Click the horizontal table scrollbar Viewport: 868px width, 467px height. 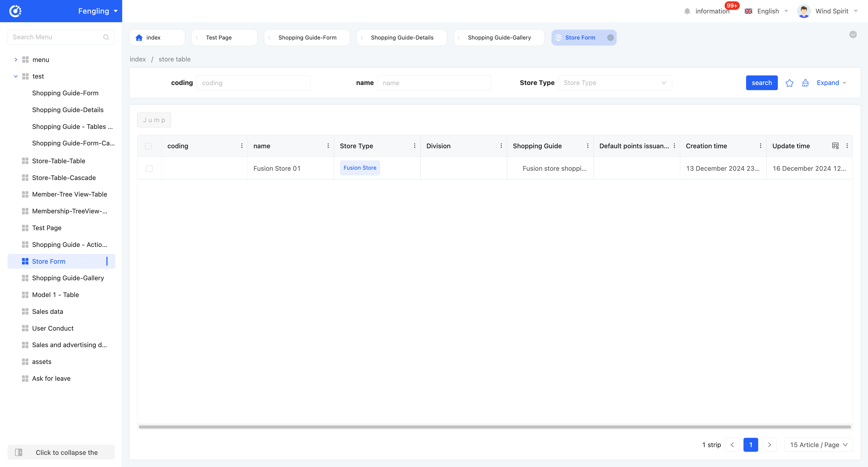coord(495,427)
